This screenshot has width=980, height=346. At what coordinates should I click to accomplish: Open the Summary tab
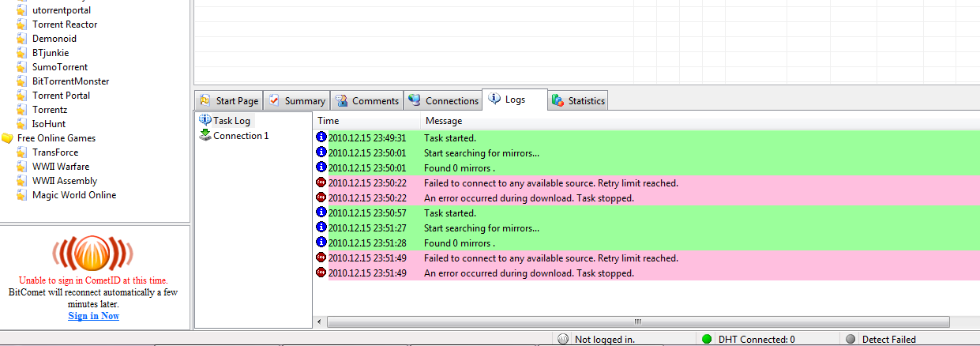click(297, 101)
